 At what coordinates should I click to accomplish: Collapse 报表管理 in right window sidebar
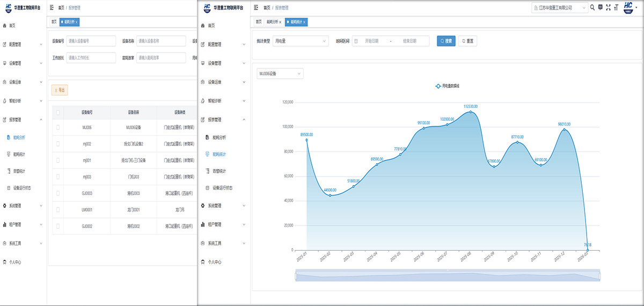[224, 119]
